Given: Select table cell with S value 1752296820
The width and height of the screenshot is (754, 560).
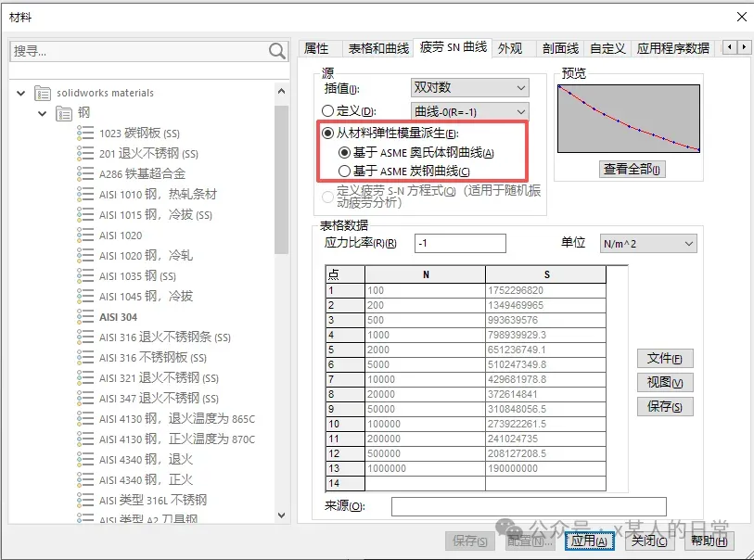Looking at the screenshot, I should point(545,290).
